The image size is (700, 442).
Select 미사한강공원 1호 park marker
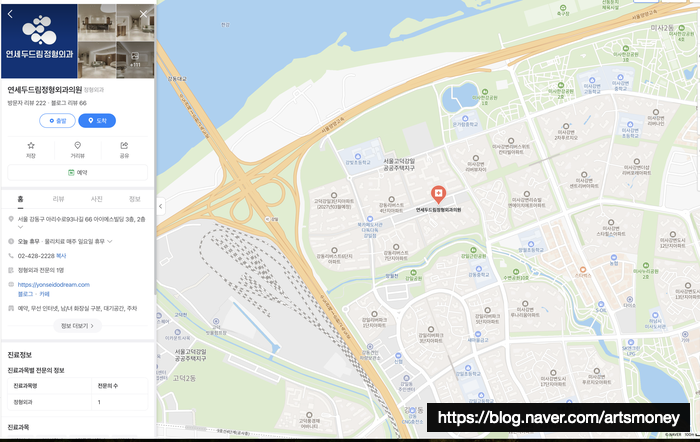(x=485, y=92)
